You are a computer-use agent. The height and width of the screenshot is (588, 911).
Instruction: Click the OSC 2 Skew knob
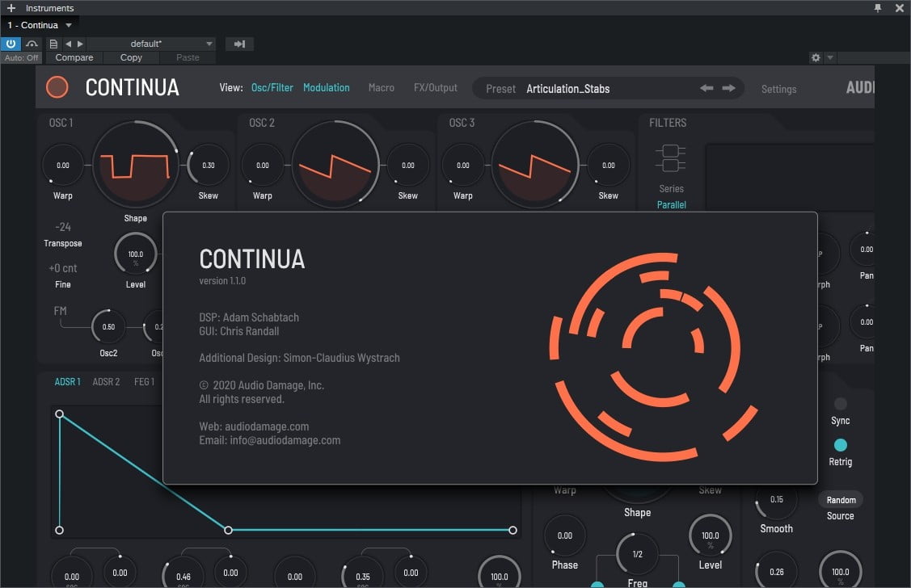click(408, 166)
